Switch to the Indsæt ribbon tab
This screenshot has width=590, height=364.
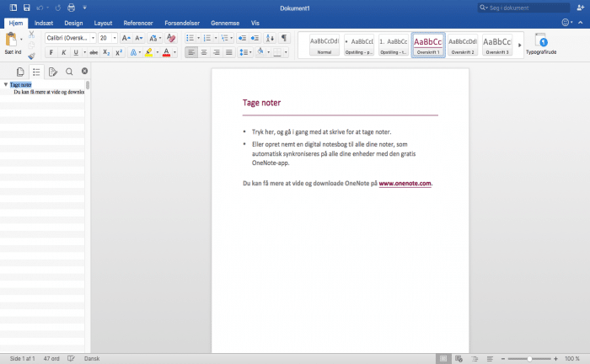coord(44,24)
